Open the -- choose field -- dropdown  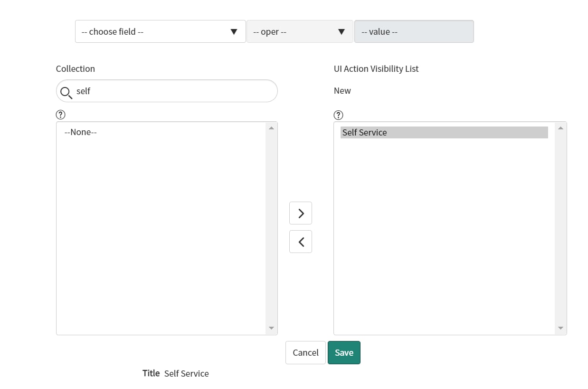[x=160, y=31]
